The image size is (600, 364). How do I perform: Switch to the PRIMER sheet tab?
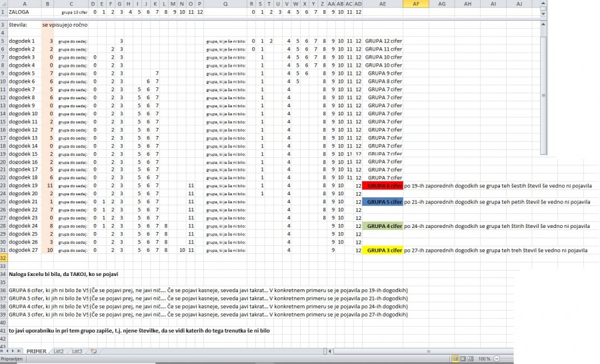coord(36,351)
